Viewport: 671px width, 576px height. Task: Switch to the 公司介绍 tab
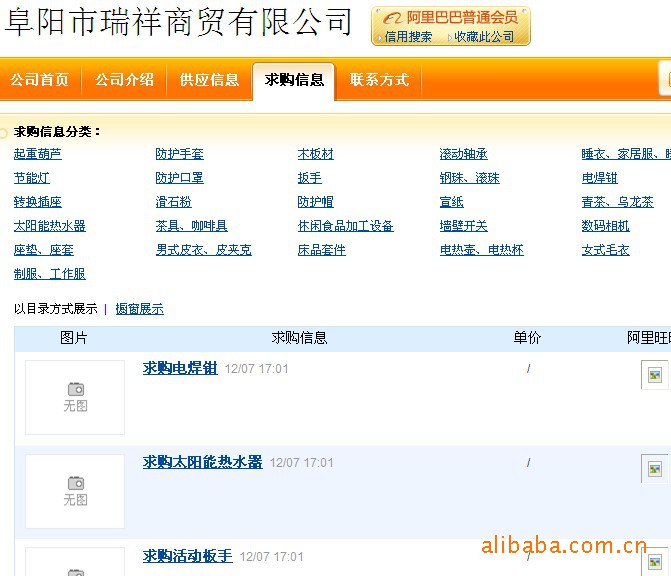coord(124,80)
